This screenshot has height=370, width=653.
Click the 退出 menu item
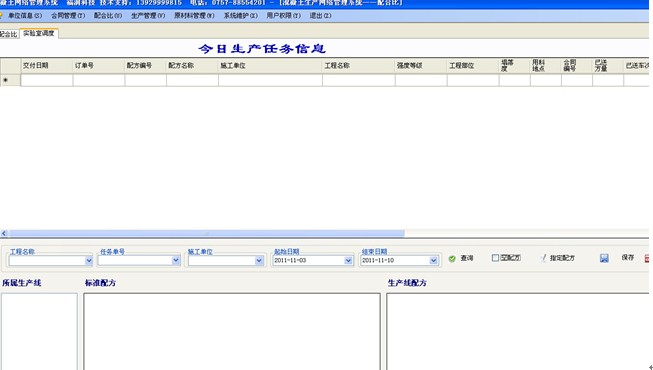(320, 15)
